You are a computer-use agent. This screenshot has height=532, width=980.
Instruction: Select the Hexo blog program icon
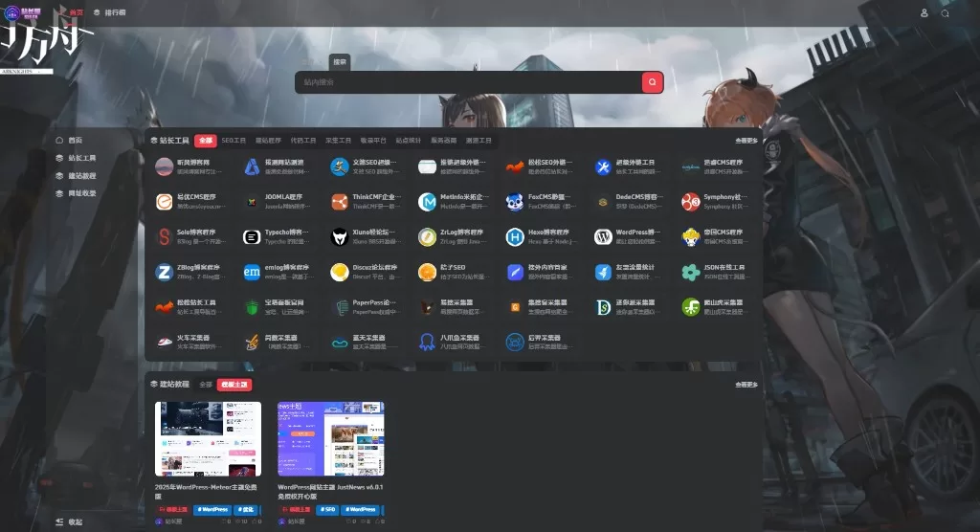click(515, 236)
